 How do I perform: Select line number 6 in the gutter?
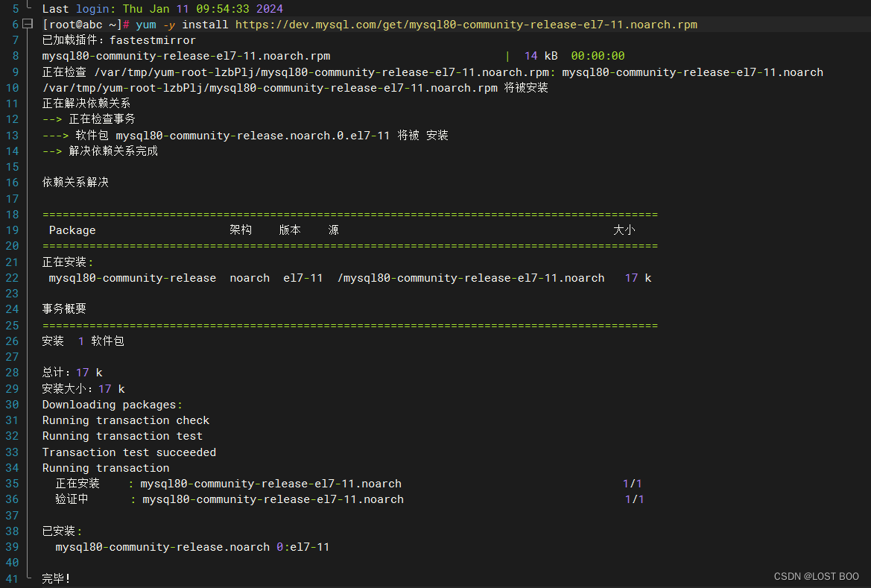tap(13, 24)
